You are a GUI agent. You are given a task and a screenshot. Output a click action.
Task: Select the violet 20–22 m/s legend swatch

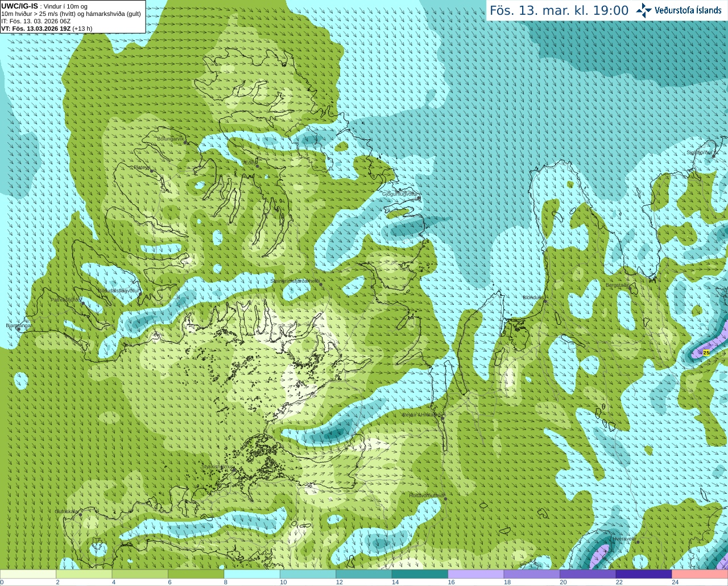[588, 574]
